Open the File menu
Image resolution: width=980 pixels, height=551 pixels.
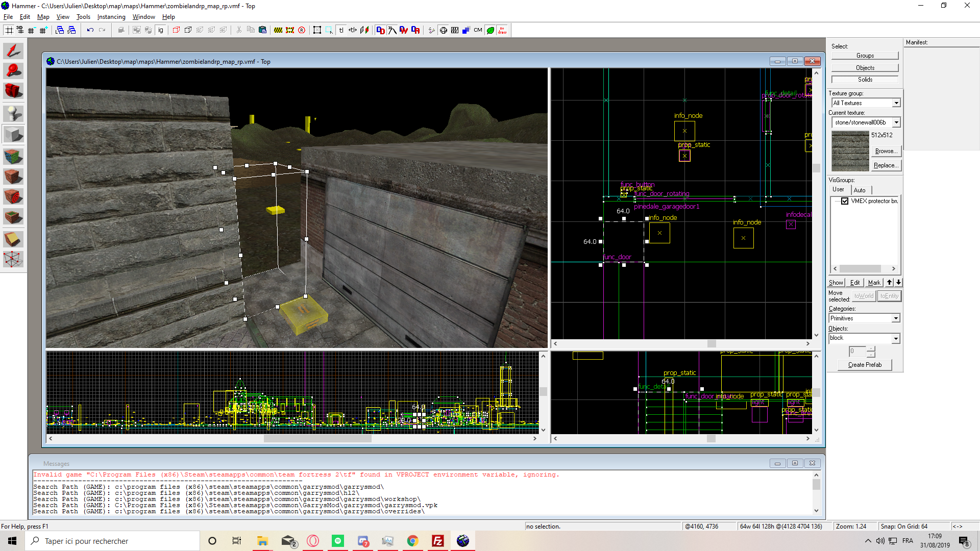(x=8, y=17)
